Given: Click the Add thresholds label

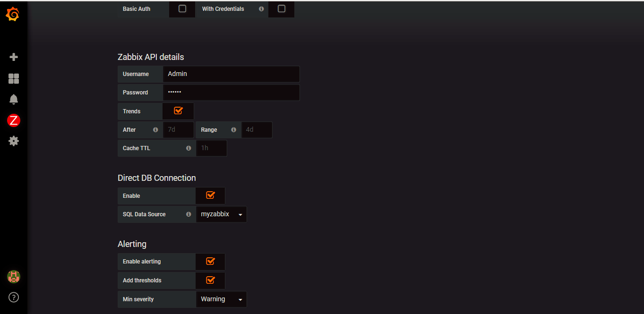Looking at the screenshot, I should (142, 280).
